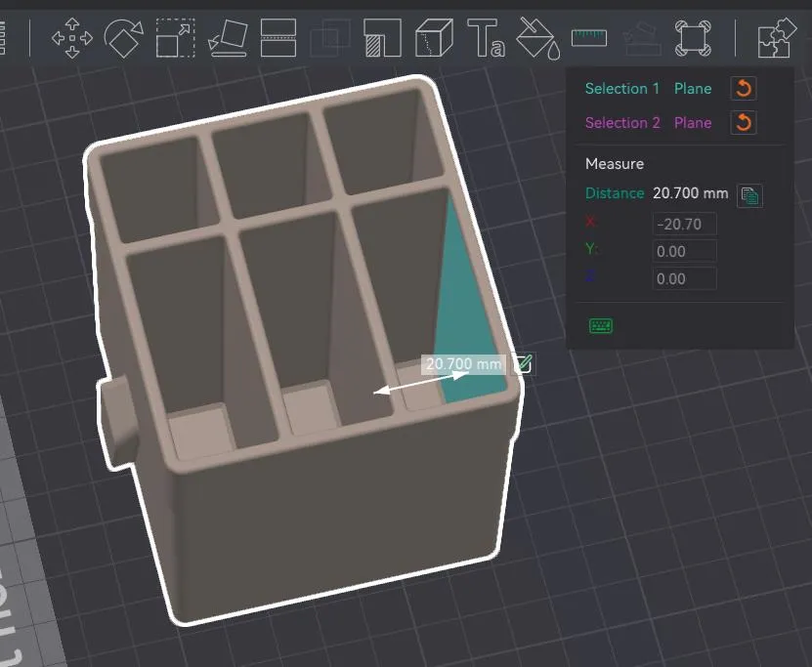Select the Seam painting tool
The image size is (812, 667).
[433, 37]
